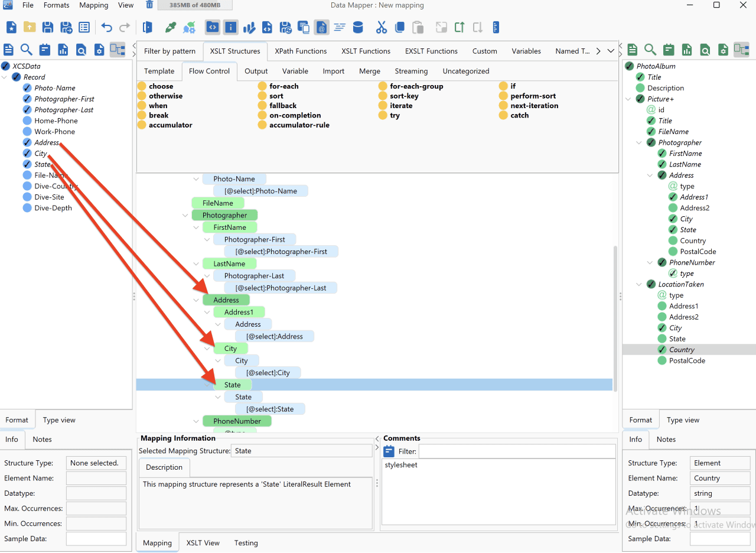This screenshot has width=756, height=553.
Task: Collapse the LocationTaken node in target tree
Action: tap(640, 284)
